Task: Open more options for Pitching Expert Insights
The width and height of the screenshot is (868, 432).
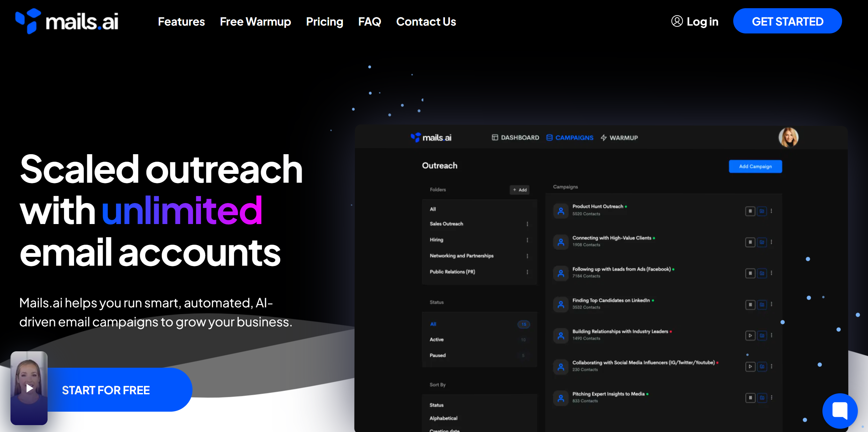Action: [771, 398]
